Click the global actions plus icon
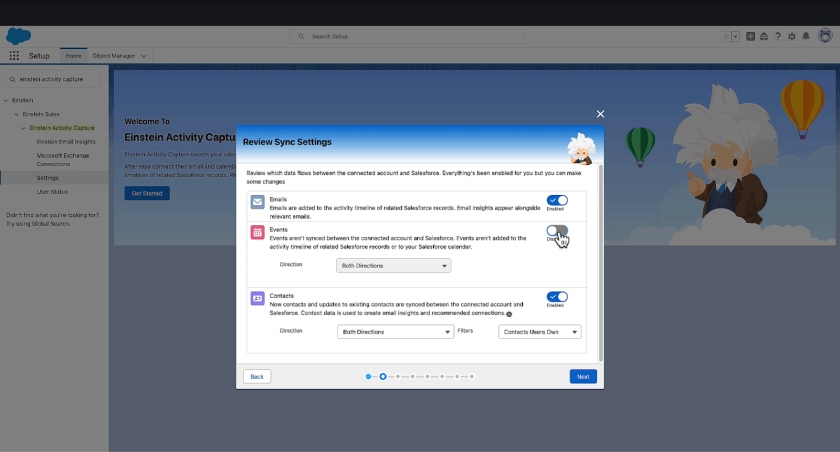840x452 pixels. (x=750, y=36)
